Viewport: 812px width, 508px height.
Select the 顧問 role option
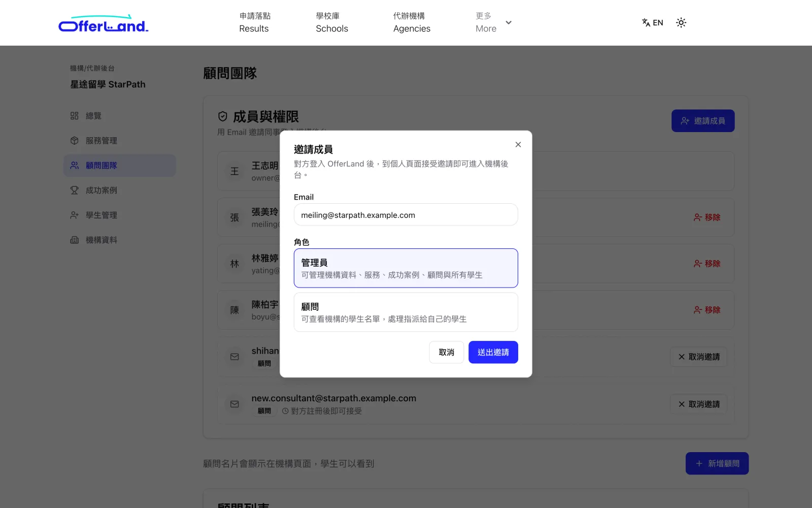406,312
